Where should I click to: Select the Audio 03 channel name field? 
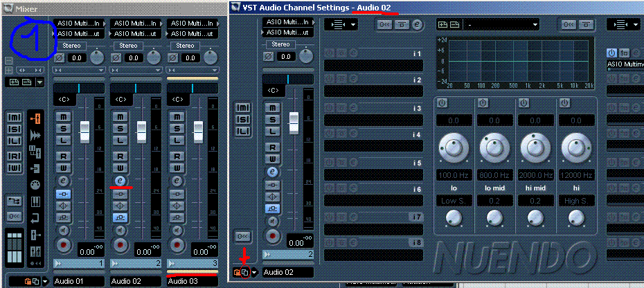193,282
